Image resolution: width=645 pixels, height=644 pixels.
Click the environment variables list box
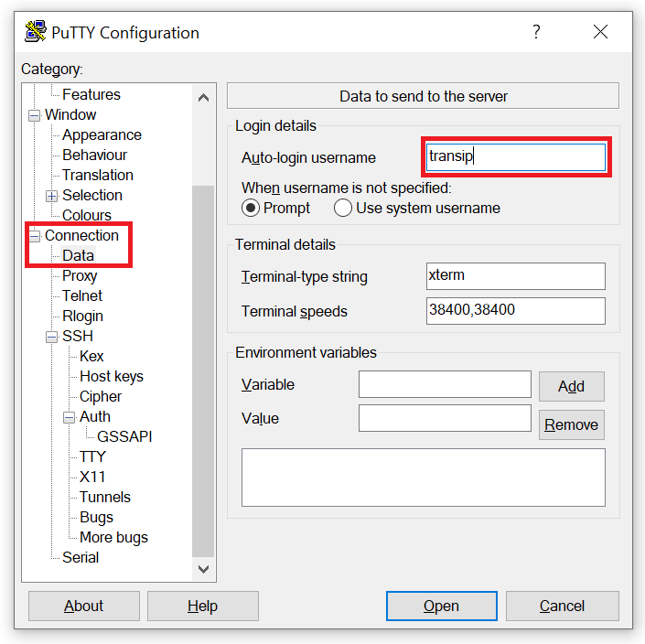coord(424,478)
